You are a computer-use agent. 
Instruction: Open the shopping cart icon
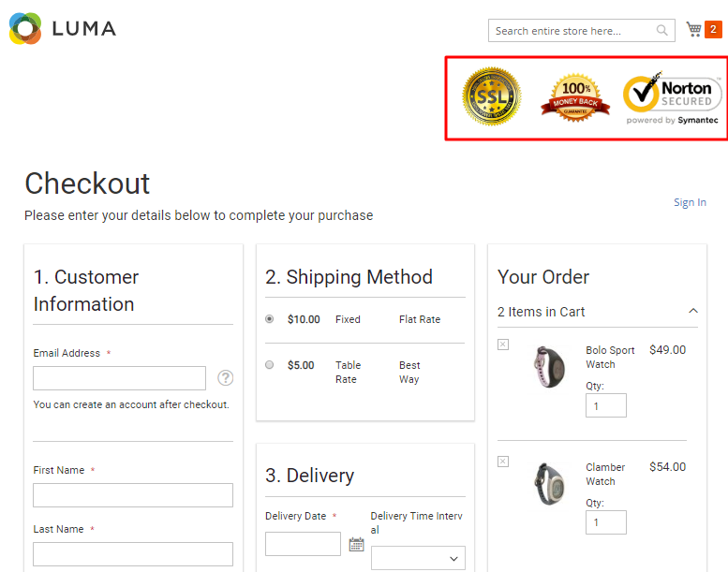(694, 30)
